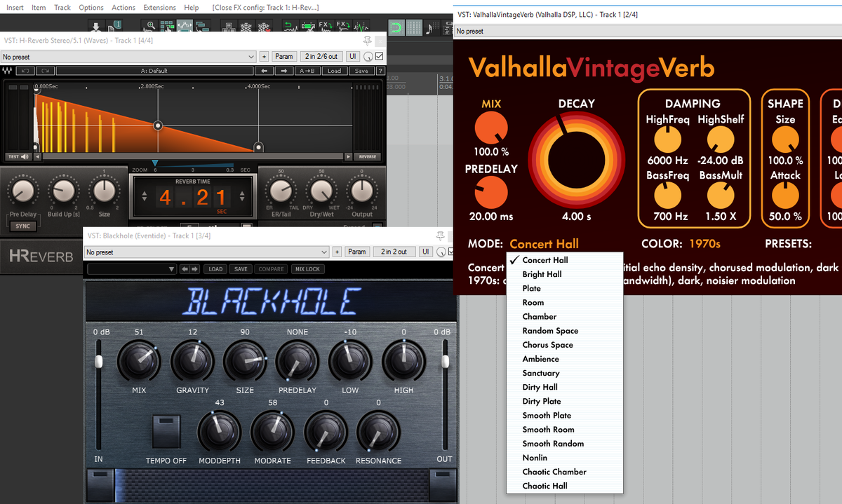
Task: Go to next H-Reverb preset arrow
Action: (x=284, y=71)
